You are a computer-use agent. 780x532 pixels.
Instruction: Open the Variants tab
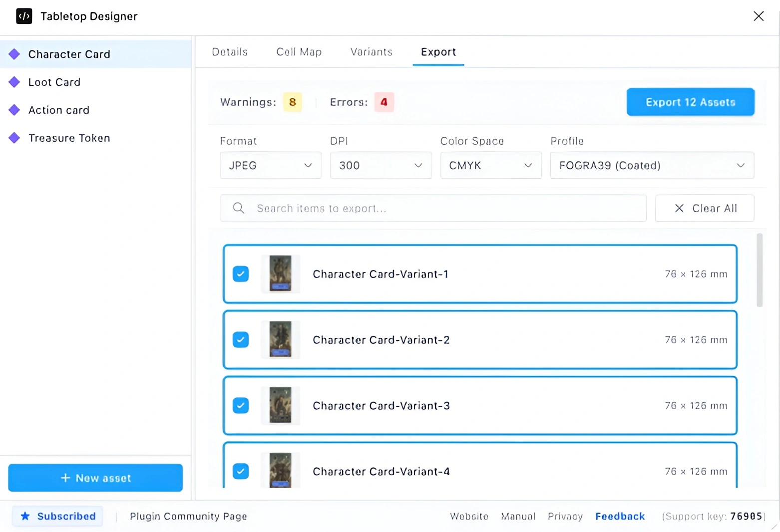pyautogui.click(x=371, y=52)
